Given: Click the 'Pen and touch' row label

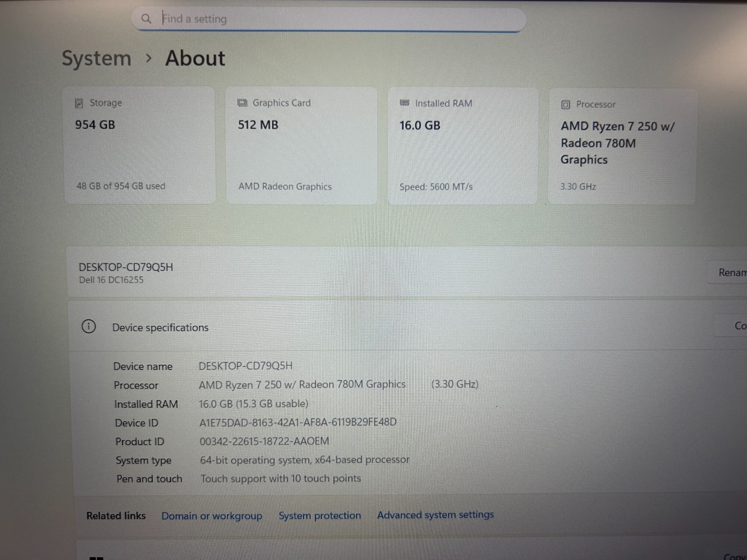Looking at the screenshot, I should click(x=149, y=479).
